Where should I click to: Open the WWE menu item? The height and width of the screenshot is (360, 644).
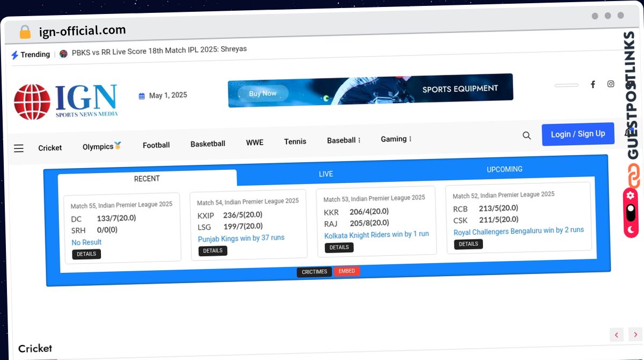(254, 142)
